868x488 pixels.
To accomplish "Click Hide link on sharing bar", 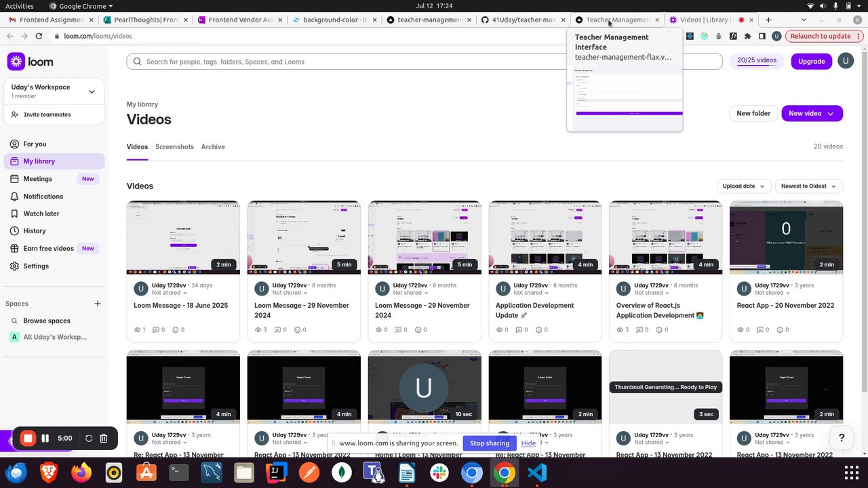I will tap(528, 443).
